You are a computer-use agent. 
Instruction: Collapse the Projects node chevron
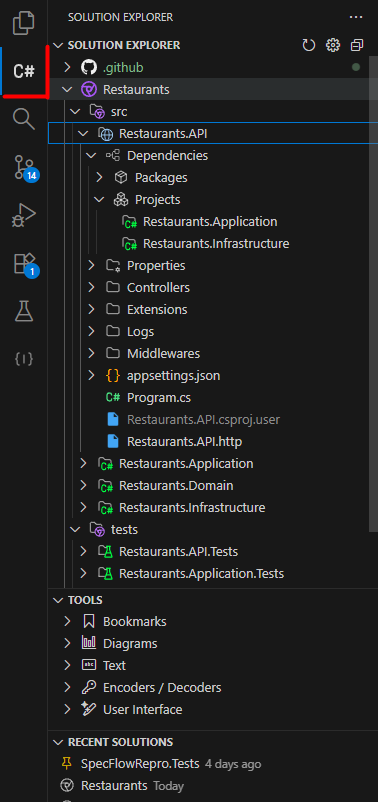tap(99, 199)
